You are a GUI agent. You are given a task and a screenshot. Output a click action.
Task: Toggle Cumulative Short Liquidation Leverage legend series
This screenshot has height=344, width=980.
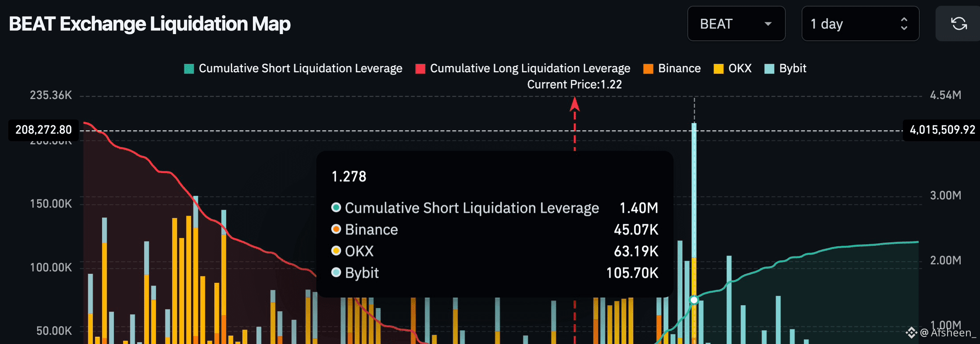coord(293,68)
